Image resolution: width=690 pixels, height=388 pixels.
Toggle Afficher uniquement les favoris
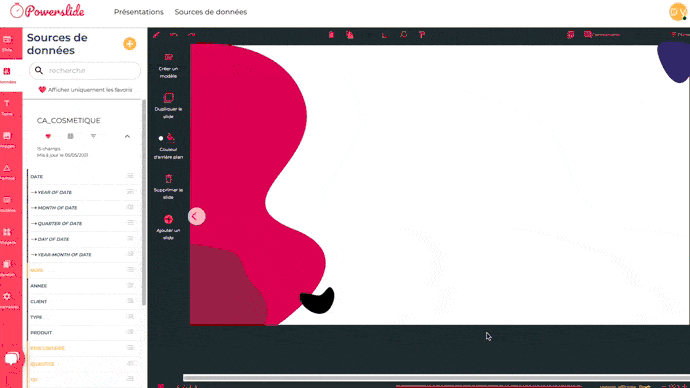click(x=85, y=90)
